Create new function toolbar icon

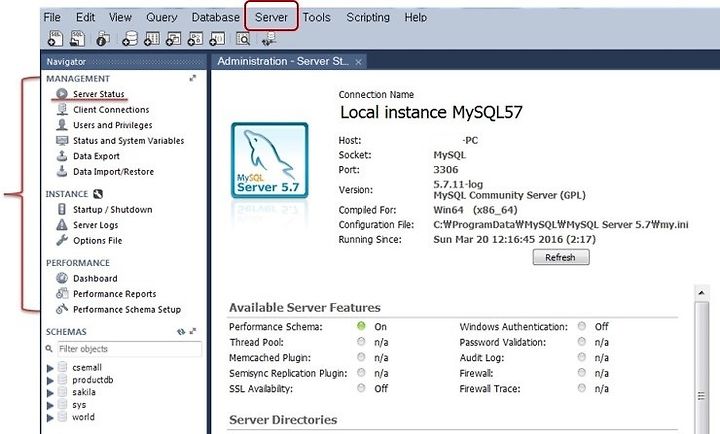pyautogui.click(x=217, y=39)
